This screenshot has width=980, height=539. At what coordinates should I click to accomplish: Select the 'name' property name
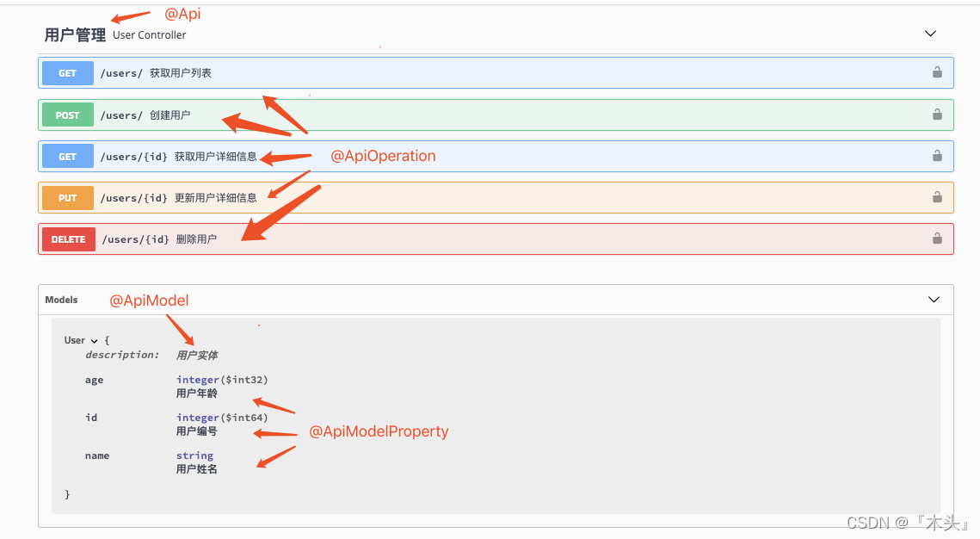click(97, 455)
